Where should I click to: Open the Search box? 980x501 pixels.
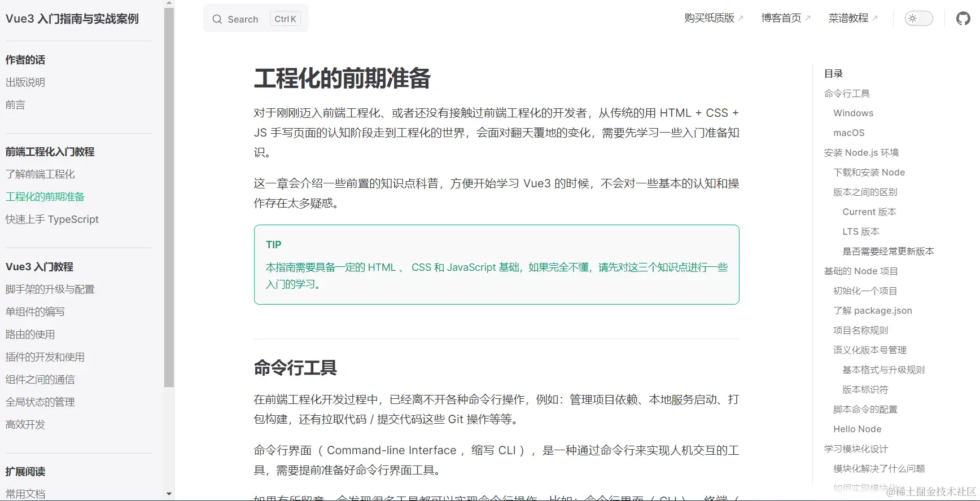(x=256, y=19)
